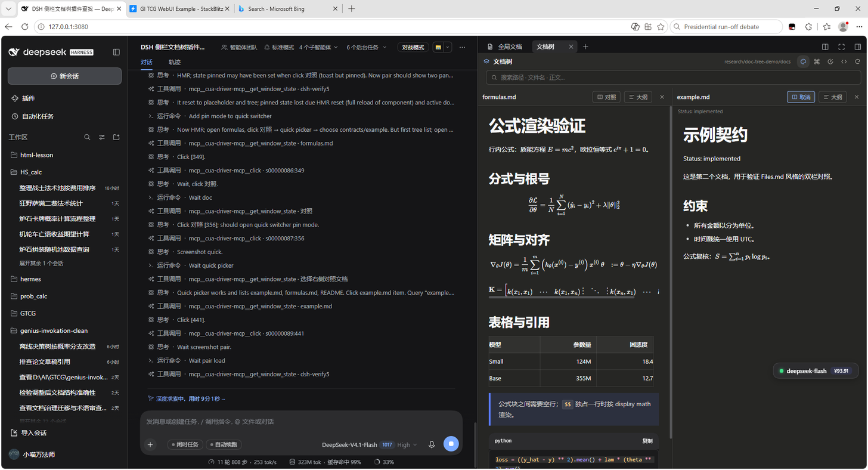This screenshot has width=868, height=470.
Task: Open 全局文档 panel tab
Action: coord(504,47)
